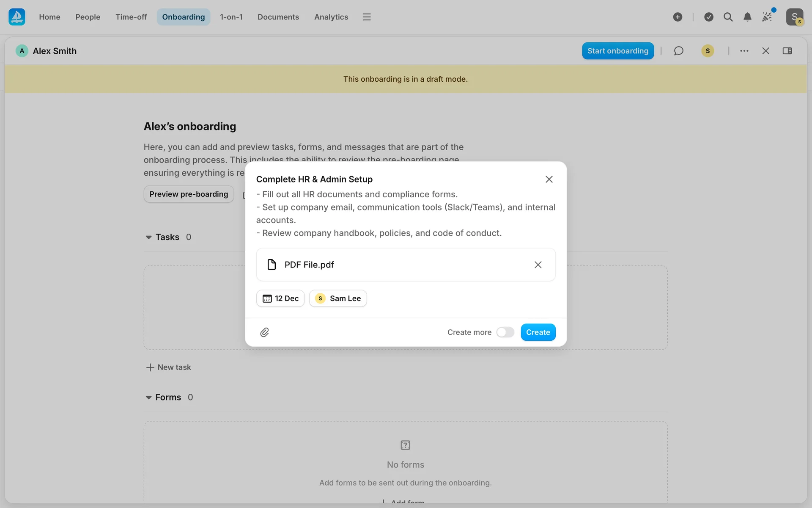
Task: Open search with magnifier icon
Action: pyautogui.click(x=728, y=17)
